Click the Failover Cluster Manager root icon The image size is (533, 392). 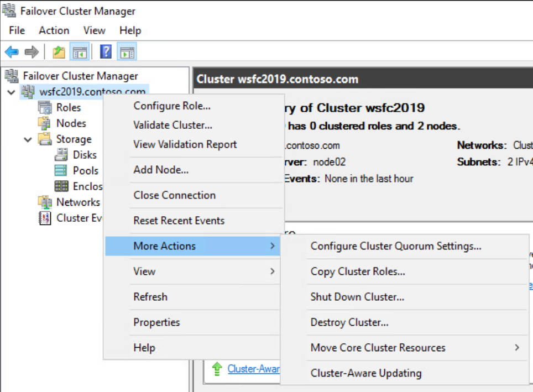[x=12, y=76]
